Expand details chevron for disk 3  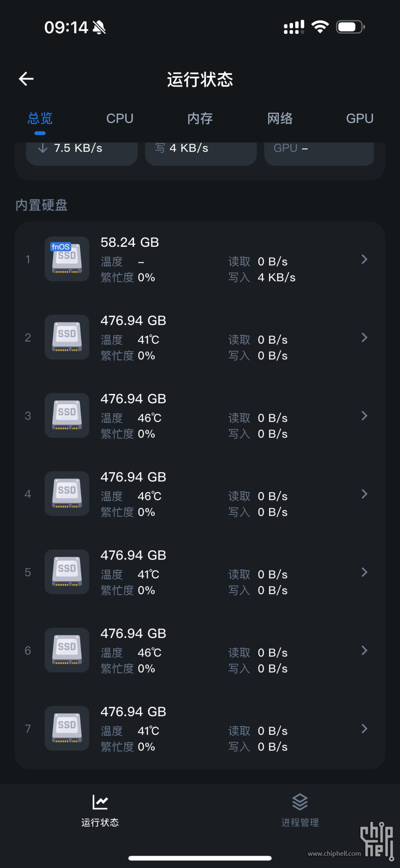[x=364, y=416]
